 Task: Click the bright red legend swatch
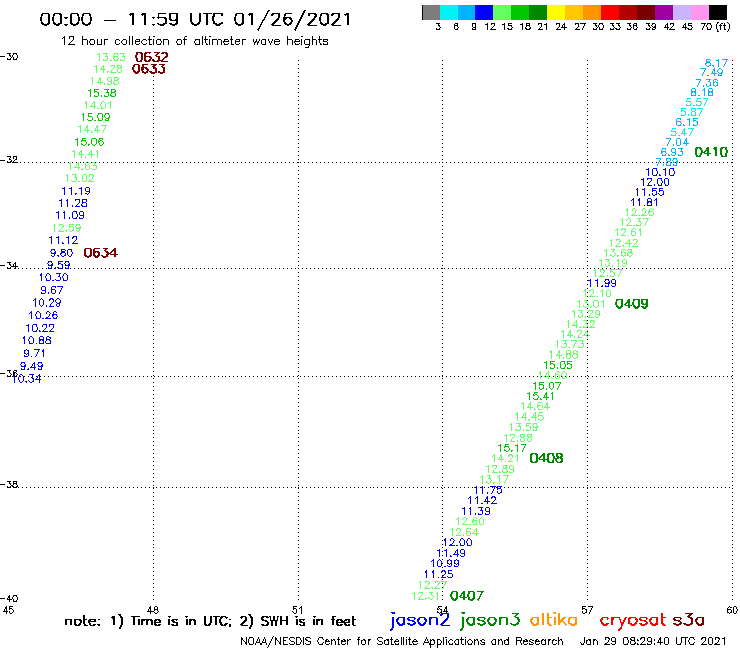point(610,12)
